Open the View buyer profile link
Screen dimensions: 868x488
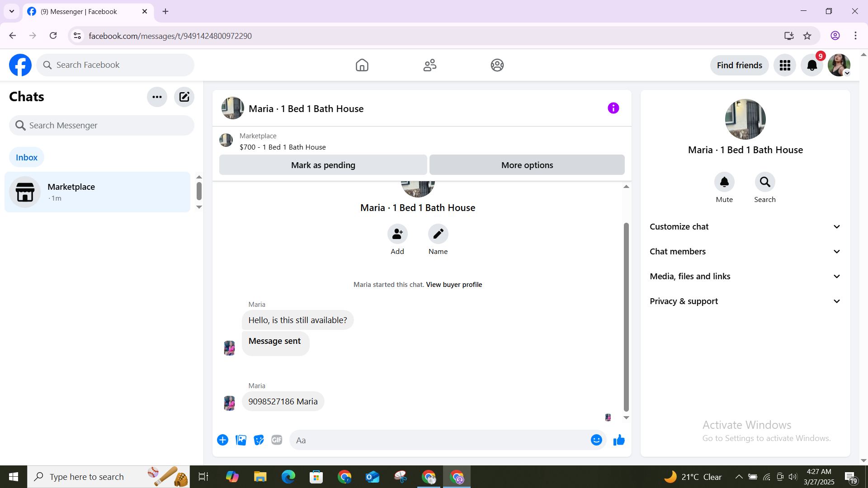click(x=454, y=285)
